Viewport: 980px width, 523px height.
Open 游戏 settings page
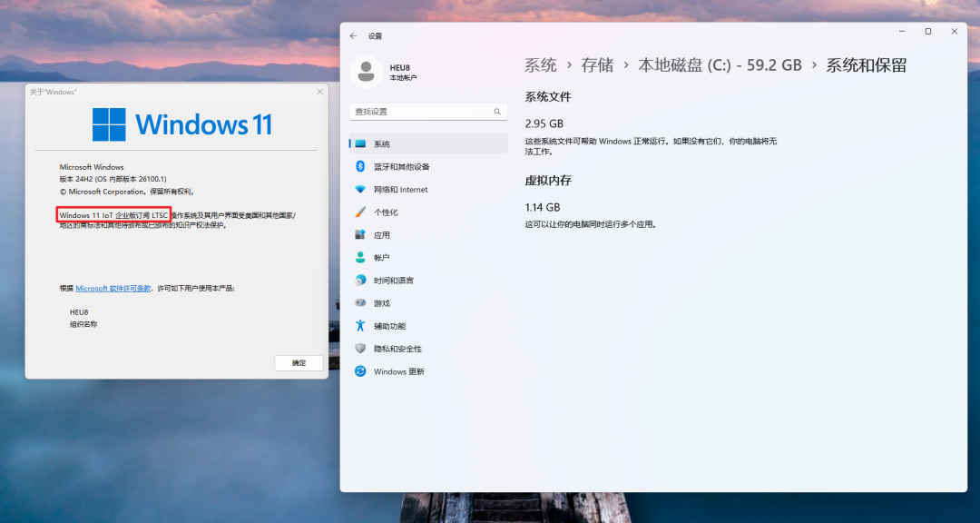pos(428,302)
